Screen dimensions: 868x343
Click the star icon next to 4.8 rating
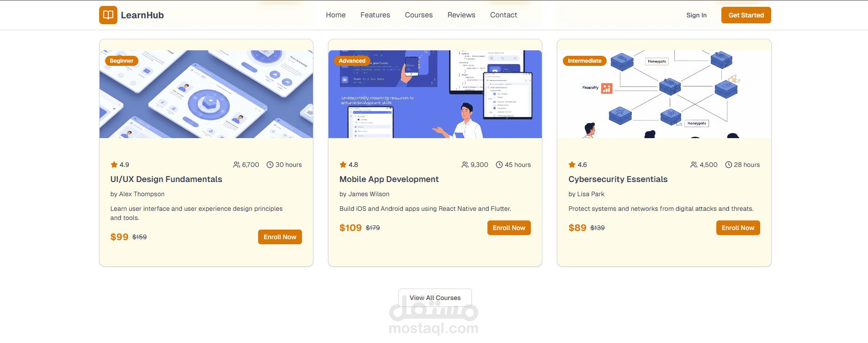point(343,165)
